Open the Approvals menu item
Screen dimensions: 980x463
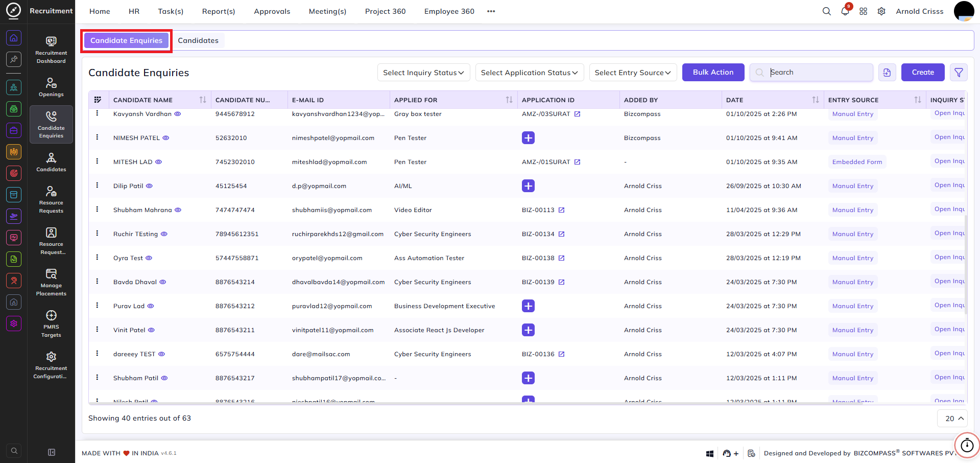(x=272, y=11)
